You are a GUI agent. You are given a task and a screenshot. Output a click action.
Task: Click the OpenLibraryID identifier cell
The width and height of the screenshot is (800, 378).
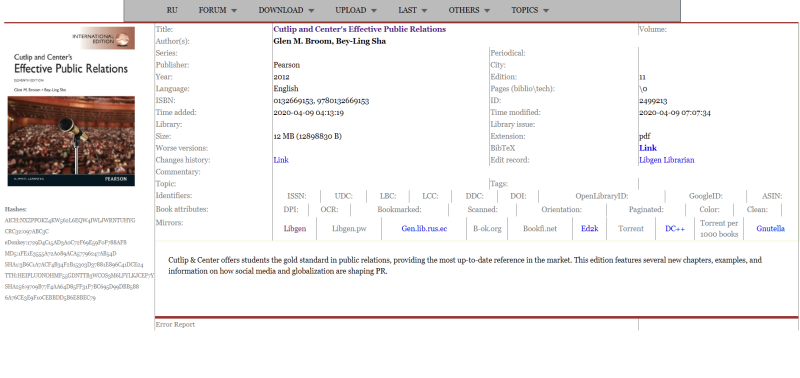pos(602,196)
